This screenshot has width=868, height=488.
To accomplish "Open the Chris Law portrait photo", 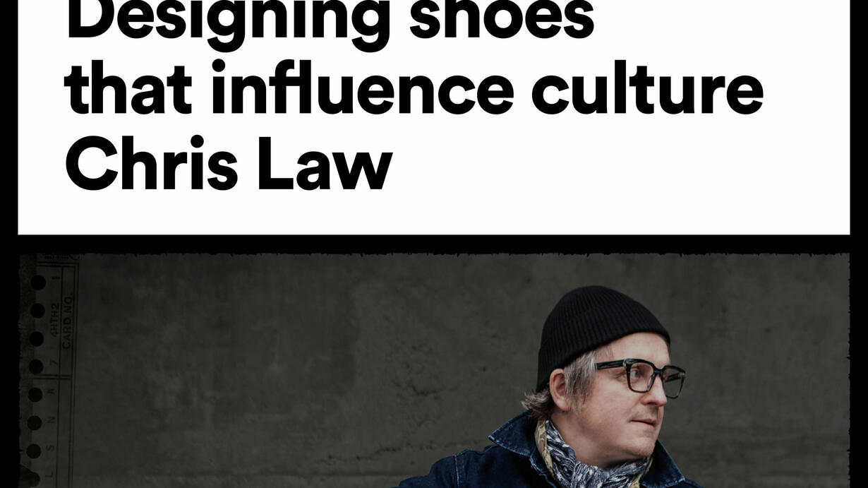I will pos(434,371).
